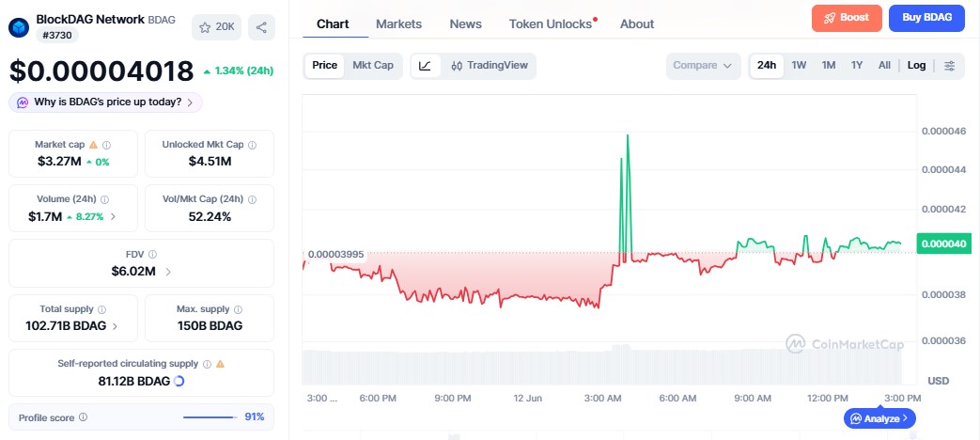Click the AI icon beside price question
The width and height of the screenshot is (980, 440).
(23, 102)
